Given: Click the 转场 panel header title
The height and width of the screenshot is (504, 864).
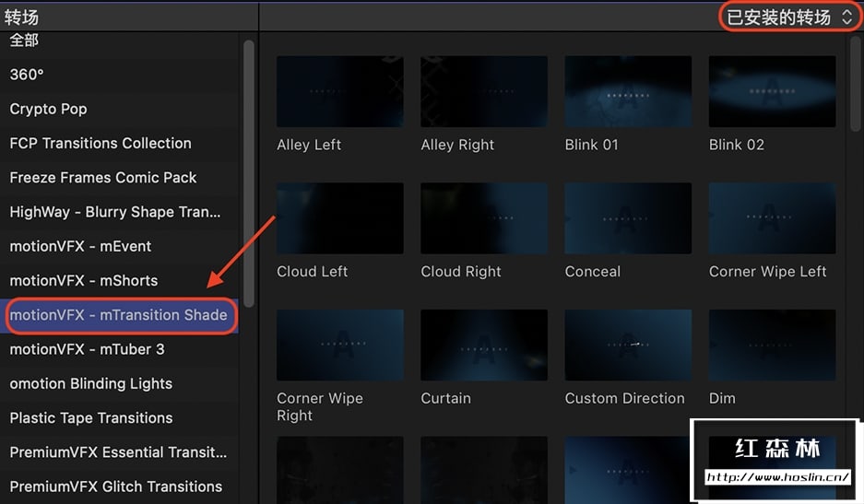Looking at the screenshot, I should tap(21, 18).
